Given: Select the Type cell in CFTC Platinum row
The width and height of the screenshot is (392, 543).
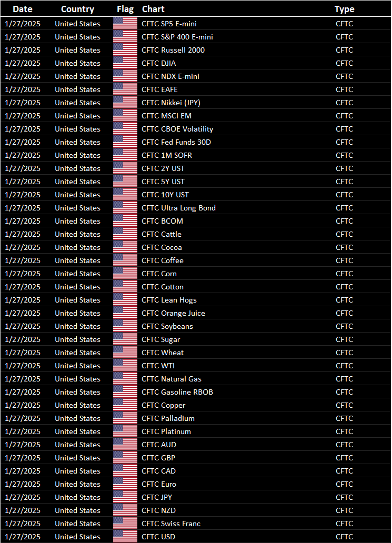Looking at the screenshot, I should coord(344,431).
